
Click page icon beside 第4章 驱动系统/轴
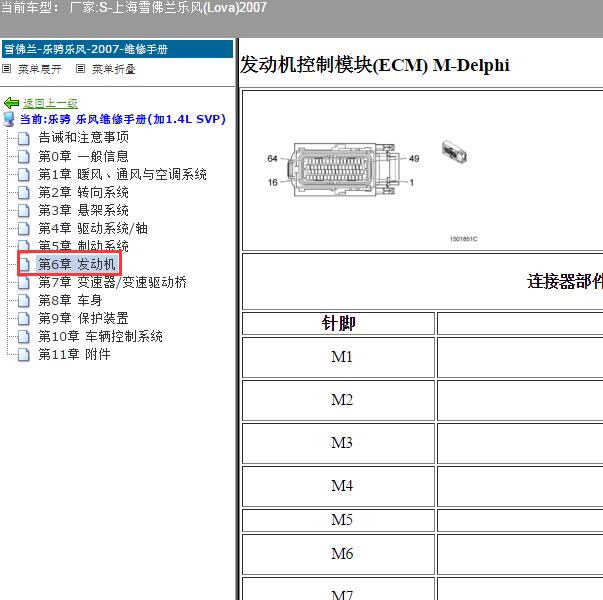(24, 228)
